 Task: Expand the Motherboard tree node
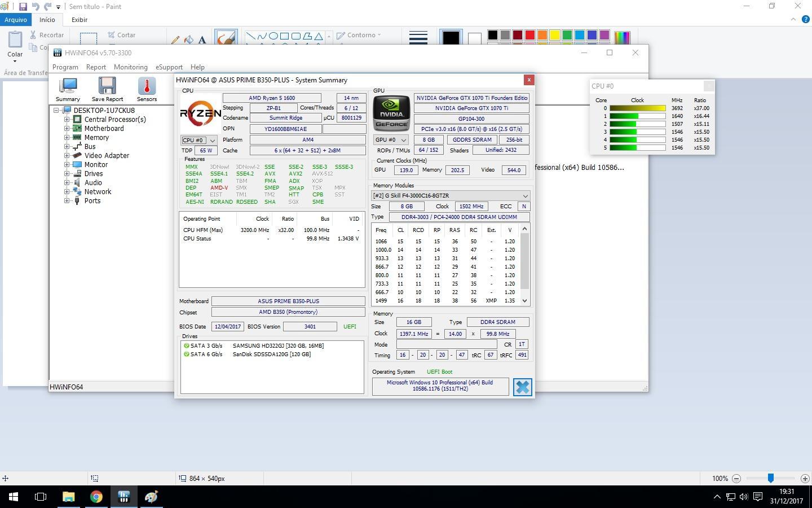67,128
